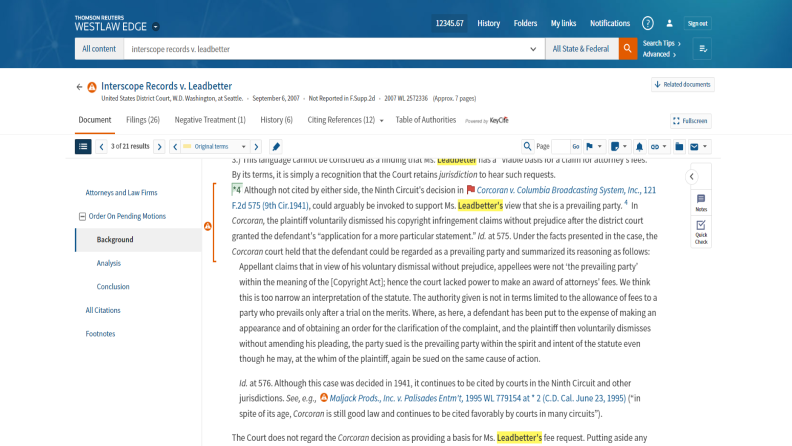Open the All content selector
Image resolution: width=792 pixels, height=446 pixels.
click(99, 49)
